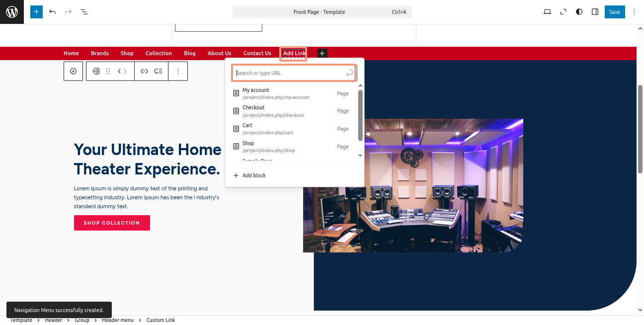Click the Custom Link breadcrumb
The image size is (644, 325).
pyautogui.click(x=161, y=321)
